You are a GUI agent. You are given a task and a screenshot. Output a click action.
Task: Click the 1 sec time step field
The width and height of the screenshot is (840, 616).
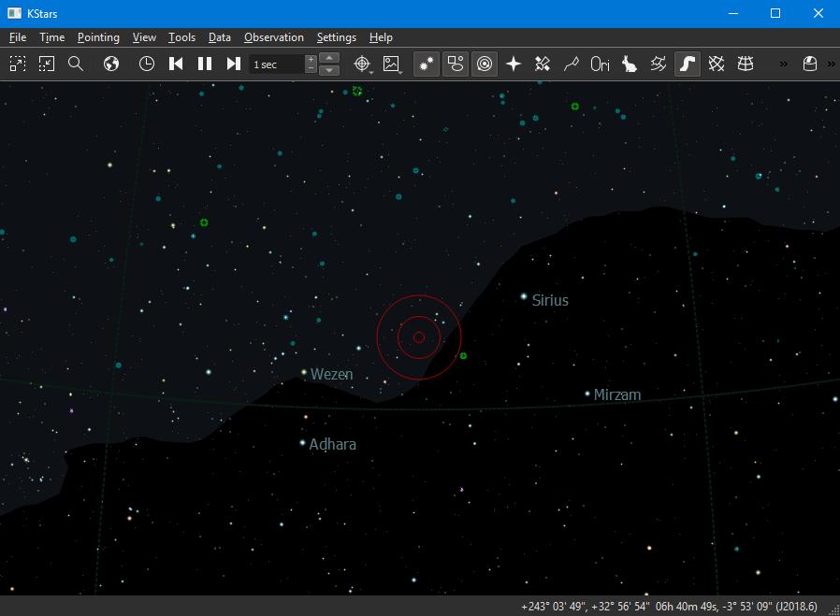(x=277, y=64)
